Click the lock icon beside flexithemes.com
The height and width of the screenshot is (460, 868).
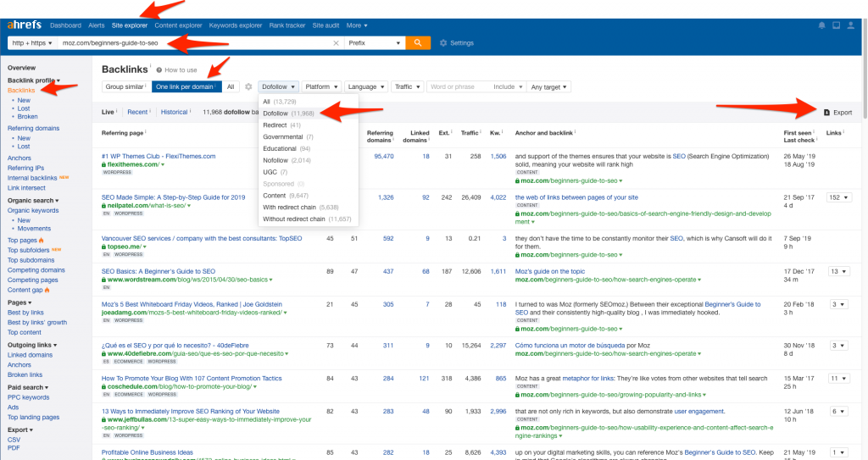click(103, 164)
